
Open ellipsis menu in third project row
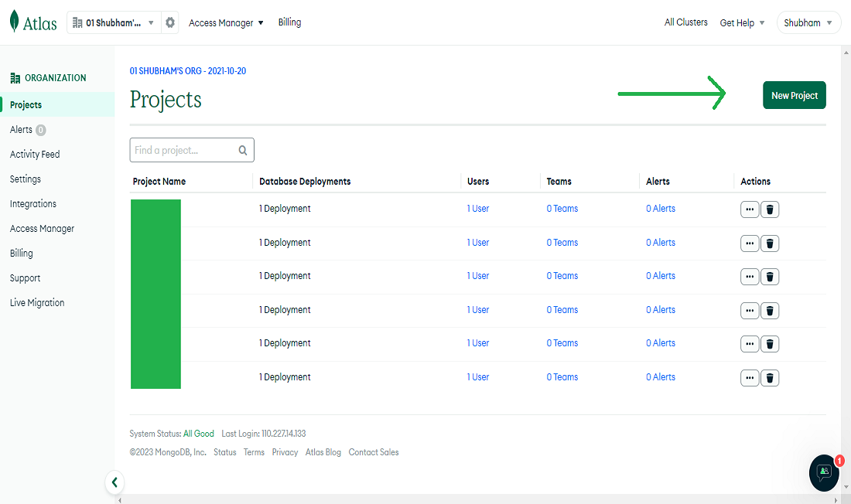click(750, 277)
